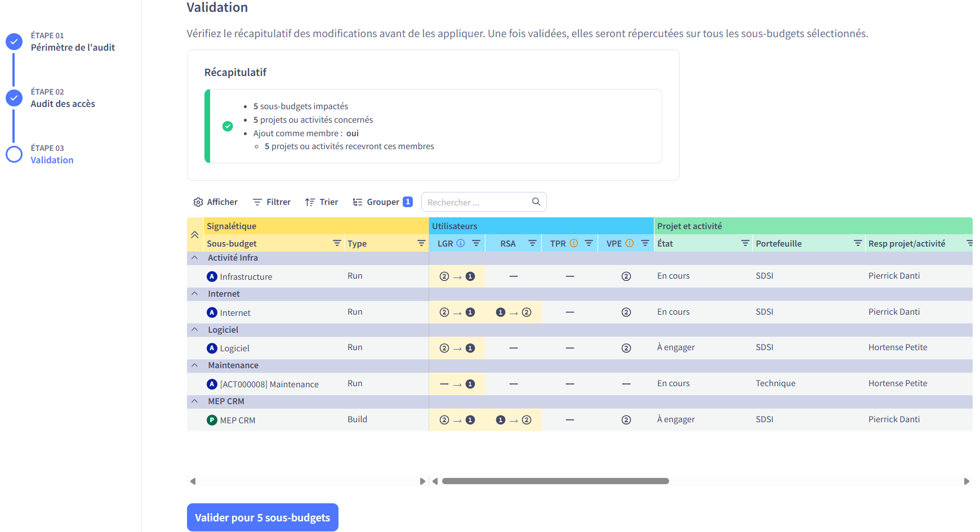Click the VPE column warning icon

tap(630, 243)
